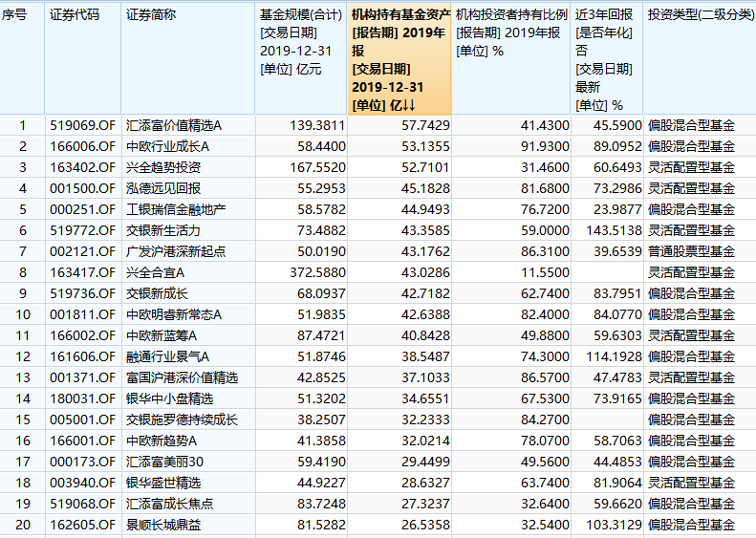The image size is (756, 538).
Task: Select fund name 银华盛世精选
Action: tap(163, 483)
